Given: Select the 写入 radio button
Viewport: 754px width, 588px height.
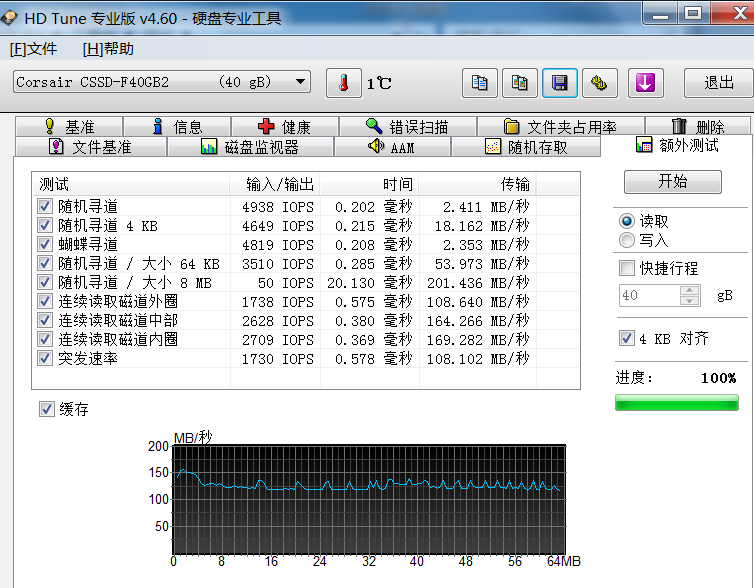Looking at the screenshot, I should (627, 240).
